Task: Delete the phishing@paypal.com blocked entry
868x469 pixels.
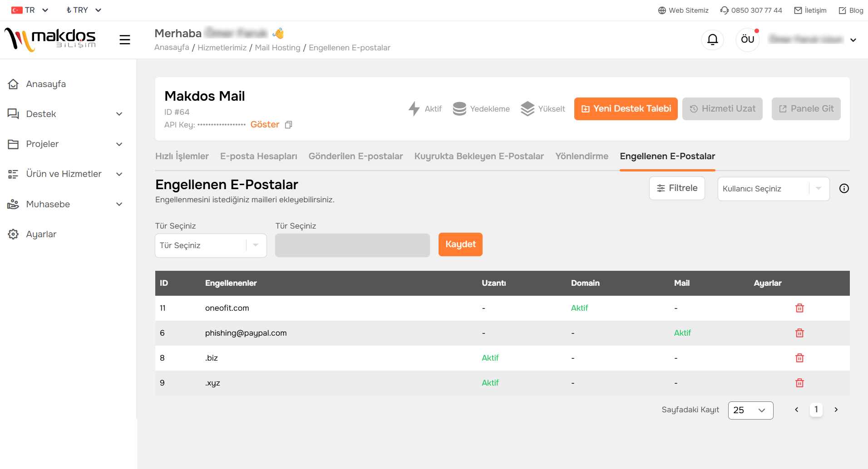Action: (x=799, y=333)
